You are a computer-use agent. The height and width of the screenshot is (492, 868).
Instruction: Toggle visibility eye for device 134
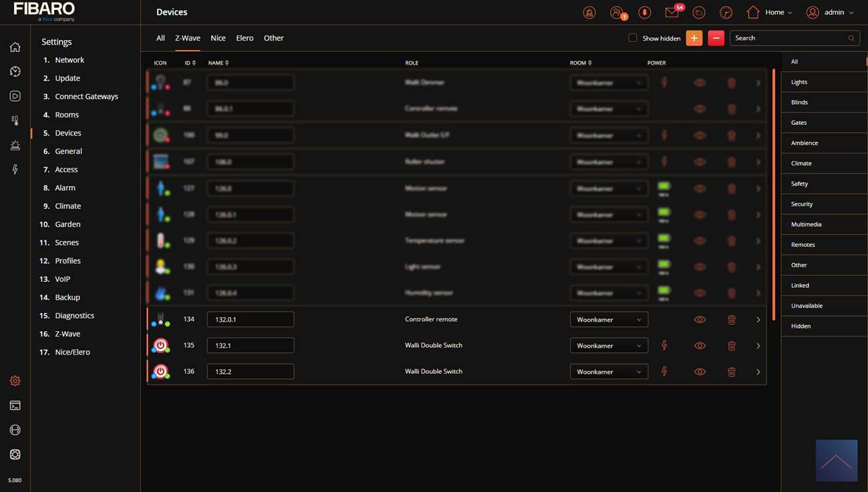[x=700, y=320]
